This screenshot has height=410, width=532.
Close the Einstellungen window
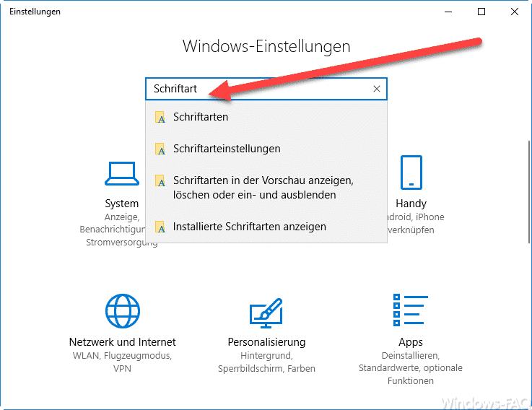tap(515, 12)
